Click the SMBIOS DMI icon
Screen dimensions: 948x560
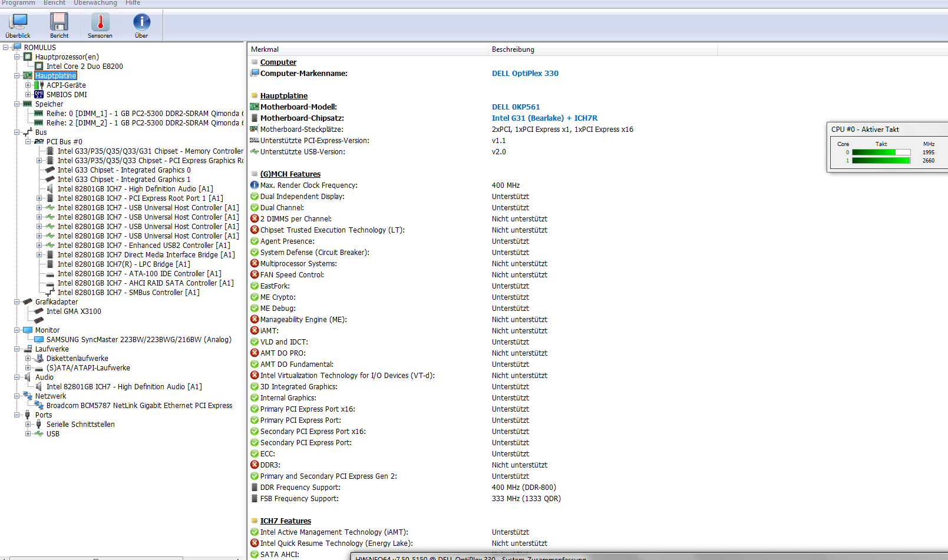(39, 94)
